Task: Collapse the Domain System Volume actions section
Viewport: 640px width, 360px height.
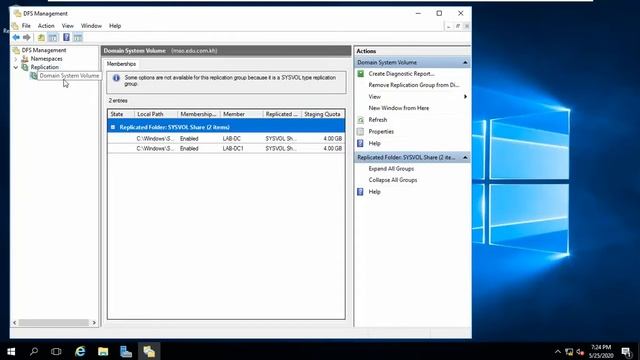Action: tap(465, 62)
